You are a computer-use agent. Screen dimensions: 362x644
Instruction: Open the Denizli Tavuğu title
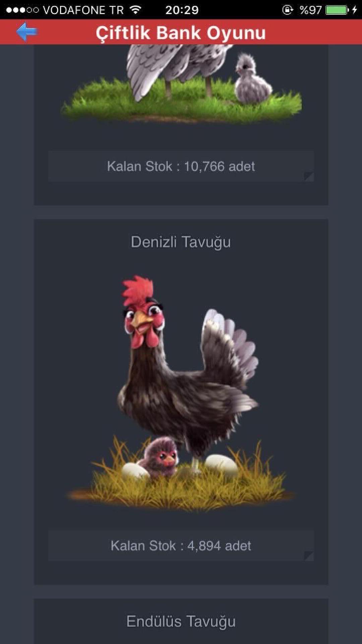click(x=181, y=242)
